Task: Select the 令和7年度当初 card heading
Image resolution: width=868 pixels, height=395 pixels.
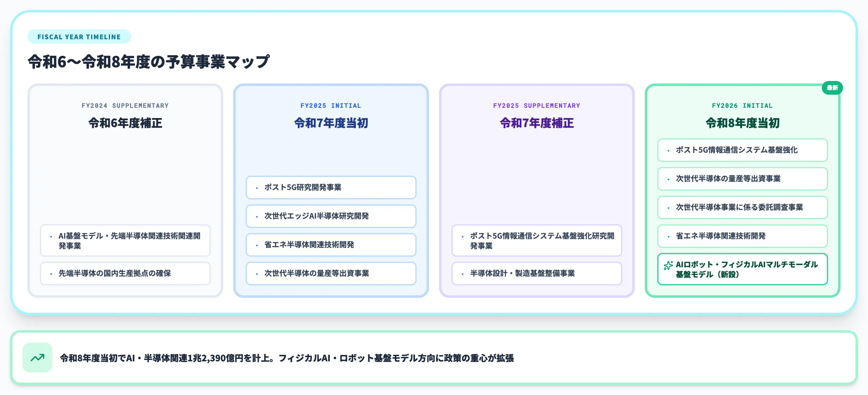Action: [x=331, y=122]
